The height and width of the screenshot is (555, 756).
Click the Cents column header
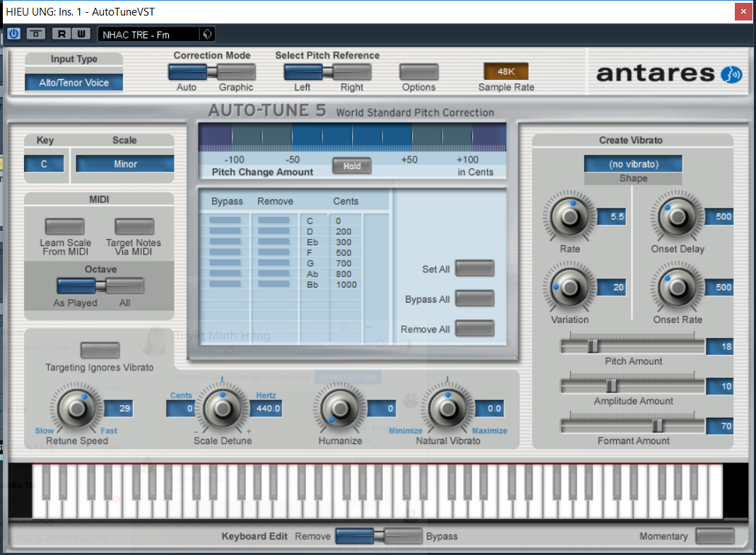(345, 201)
